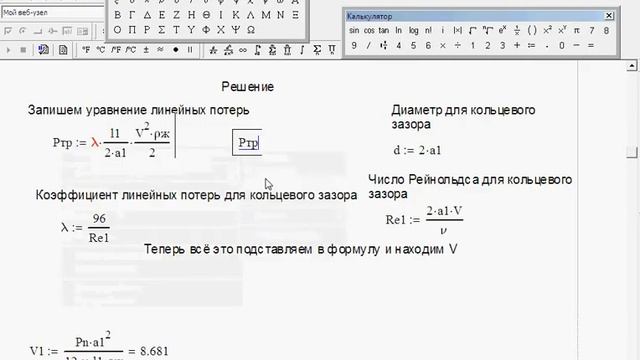Insert x squared operator
The image size is (640, 360).
547,31
